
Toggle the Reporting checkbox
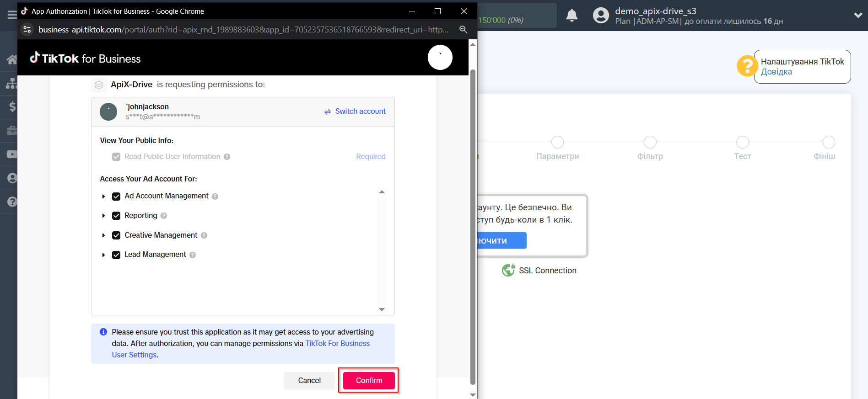(116, 216)
